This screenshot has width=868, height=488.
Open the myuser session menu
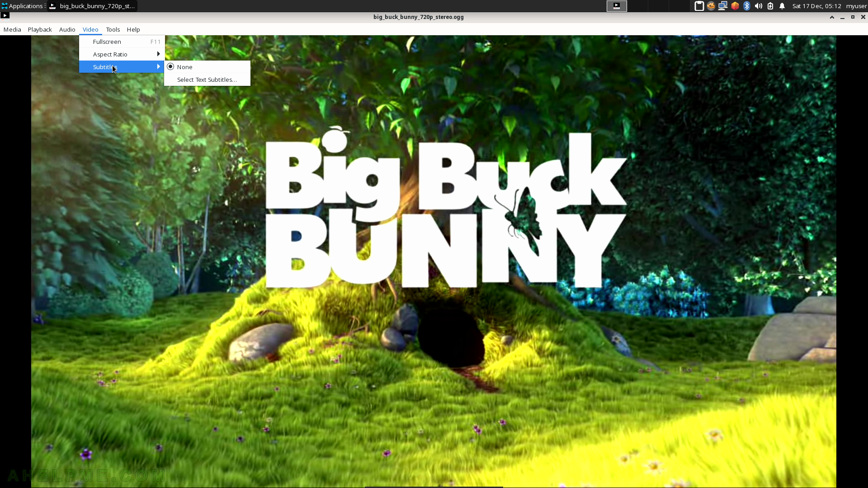click(x=856, y=6)
